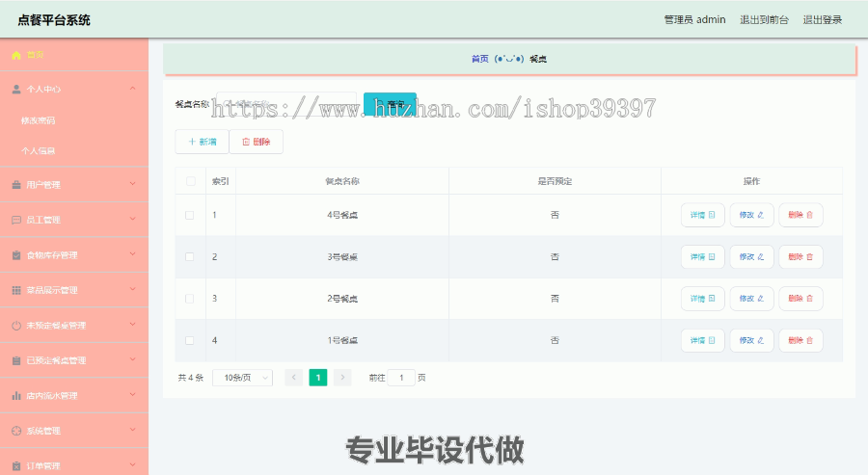Click the grid icon for 菜品展示管理
868x475 pixels.
(x=16, y=290)
